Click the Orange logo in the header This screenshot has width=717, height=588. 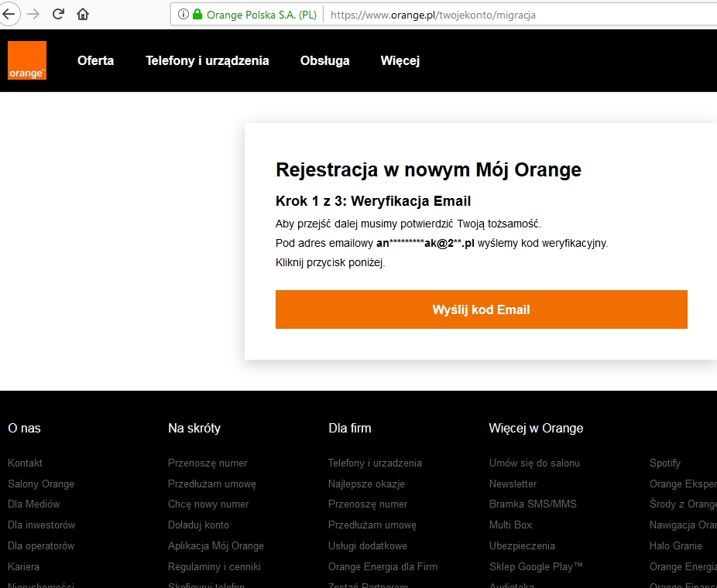26,60
